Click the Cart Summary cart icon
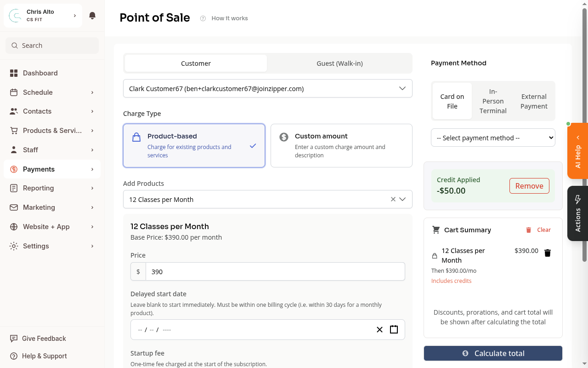 [x=436, y=230]
